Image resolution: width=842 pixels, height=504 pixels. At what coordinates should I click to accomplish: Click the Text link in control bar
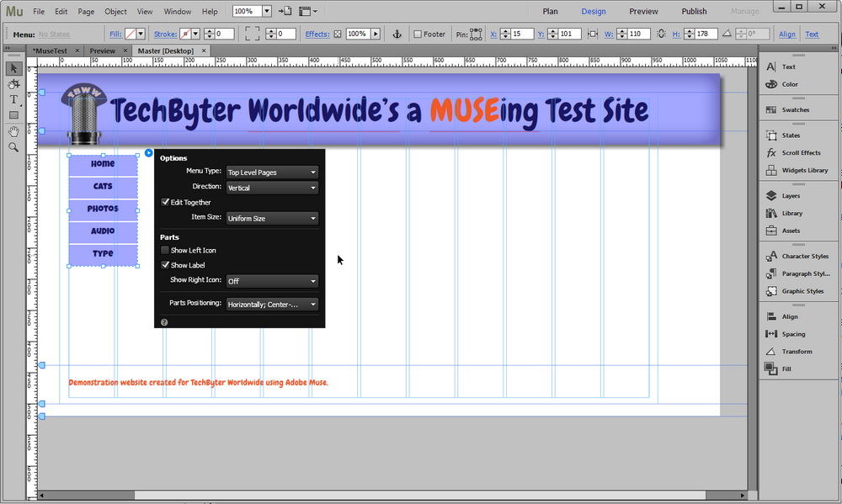pos(812,34)
